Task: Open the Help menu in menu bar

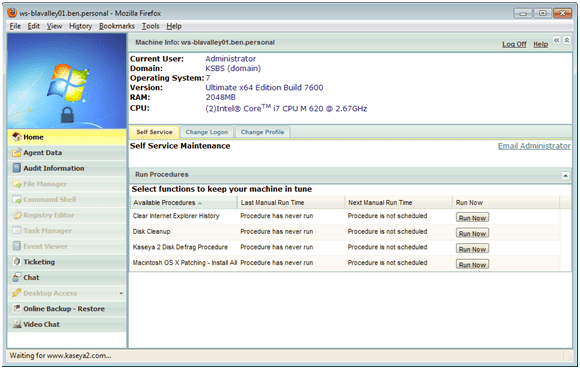Action: click(174, 26)
